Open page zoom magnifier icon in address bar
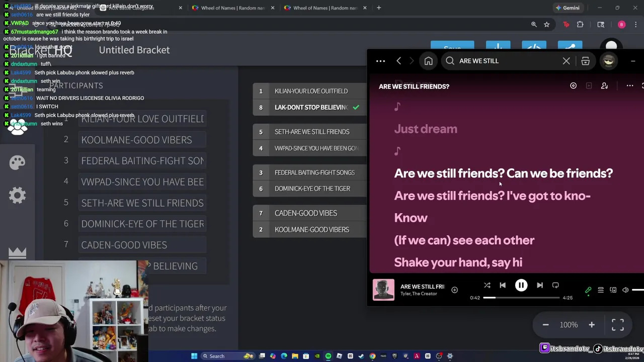The height and width of the screenshot is (362, 644). point(534,24)
